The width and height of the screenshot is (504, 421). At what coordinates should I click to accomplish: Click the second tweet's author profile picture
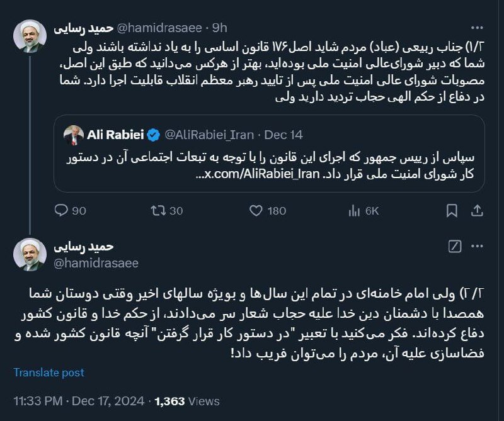[31, 254]
